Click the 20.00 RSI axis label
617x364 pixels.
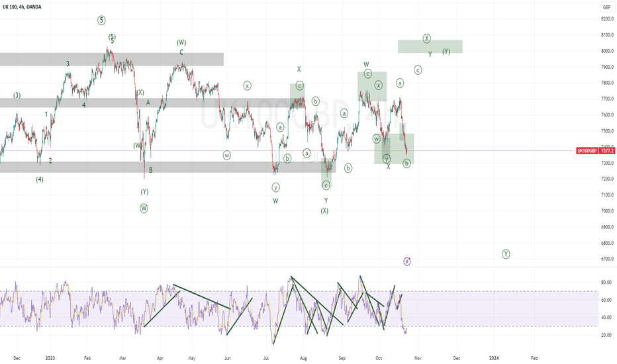pyautogui.click(x=606, y=336)
